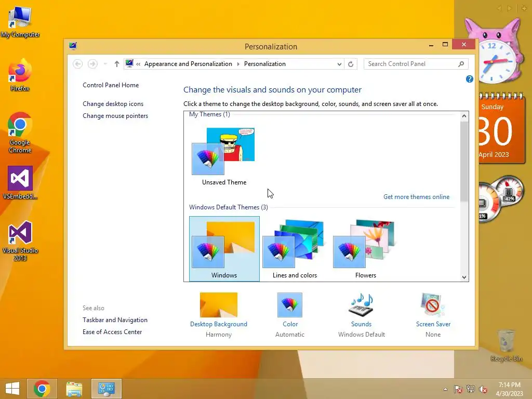Click the back navigation arrow

pyautogui.click(x=78, y=64)
